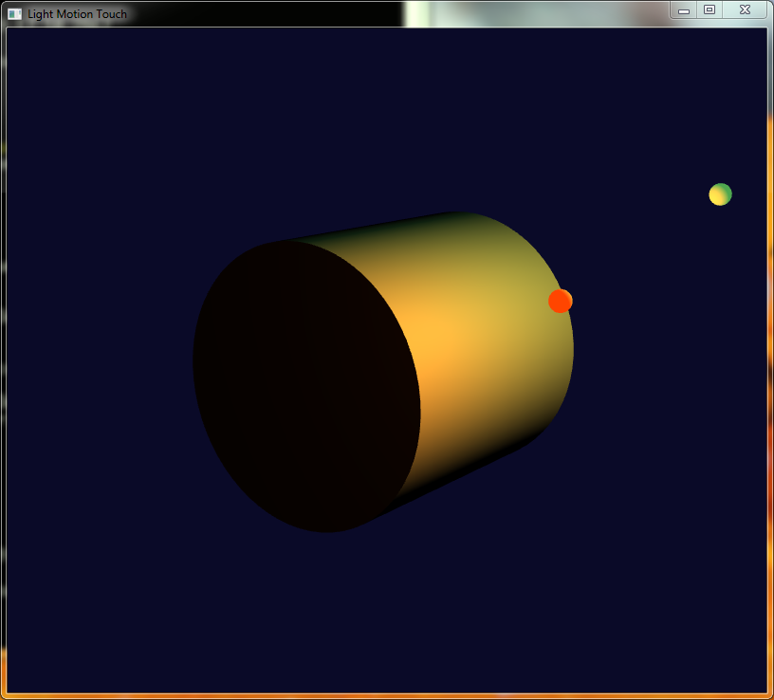Maximize the Light Motion Touch window
This screenshot has height=700, width=774.
pyautogui.click(x=709, y=9)
